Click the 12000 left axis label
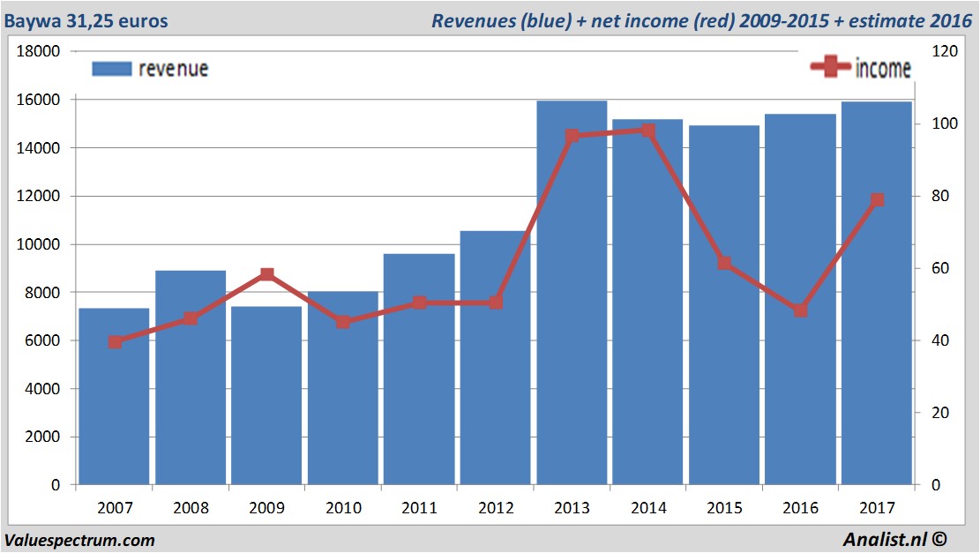This screenshot has width=980, height=553. [38, 196]
